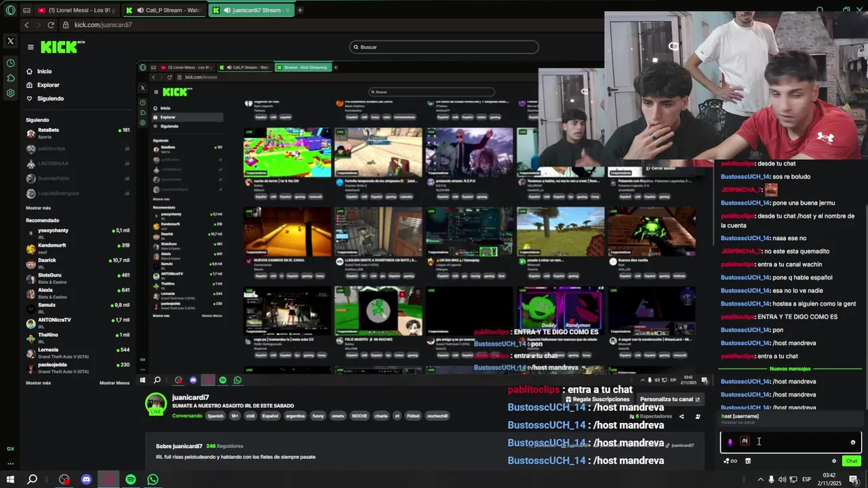Open Opera GX browser from the taskbar

[109, 479]
